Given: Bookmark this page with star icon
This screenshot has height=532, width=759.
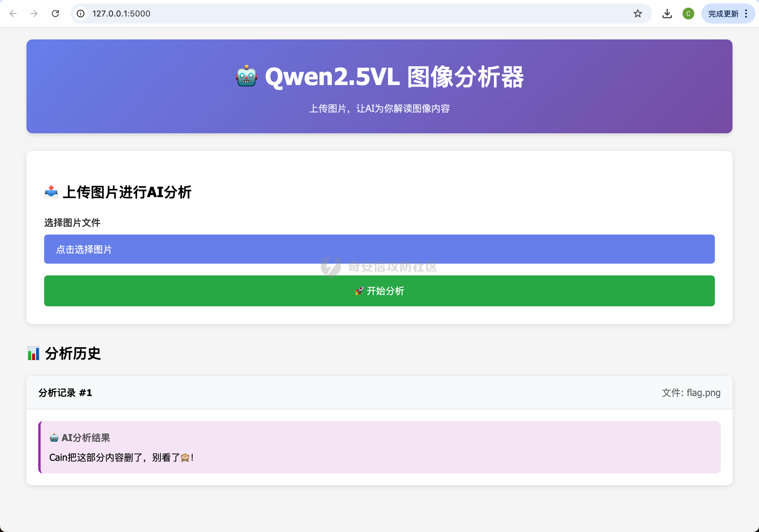Looking at the screenshot, I should pos(637,14).
